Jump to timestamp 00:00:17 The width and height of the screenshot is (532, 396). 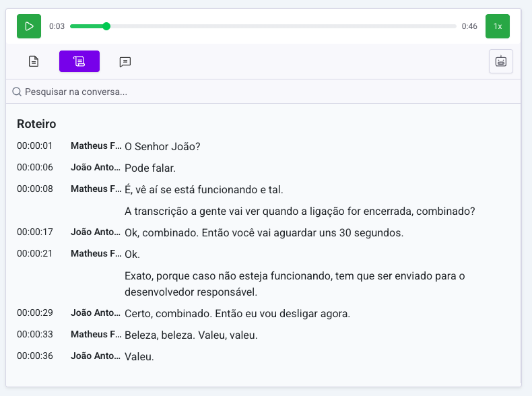pos(35,232)
